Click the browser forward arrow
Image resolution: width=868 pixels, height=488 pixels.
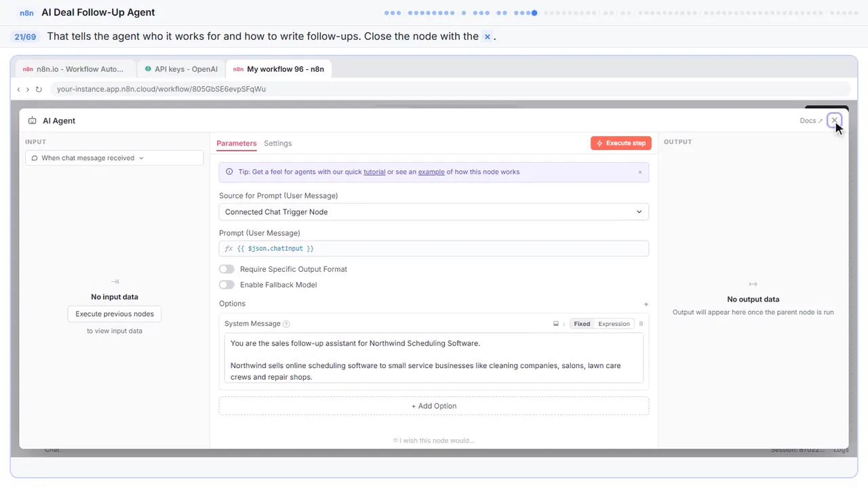point(28,89)
